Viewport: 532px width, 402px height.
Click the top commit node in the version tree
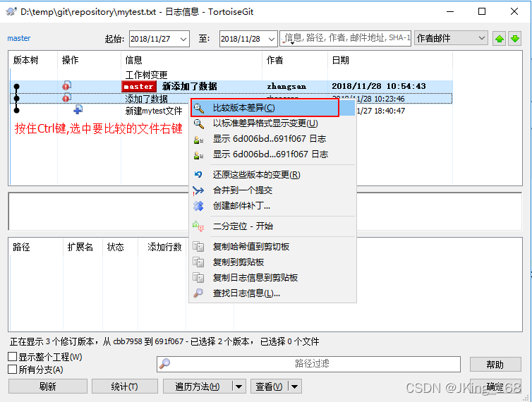point(17,87)
